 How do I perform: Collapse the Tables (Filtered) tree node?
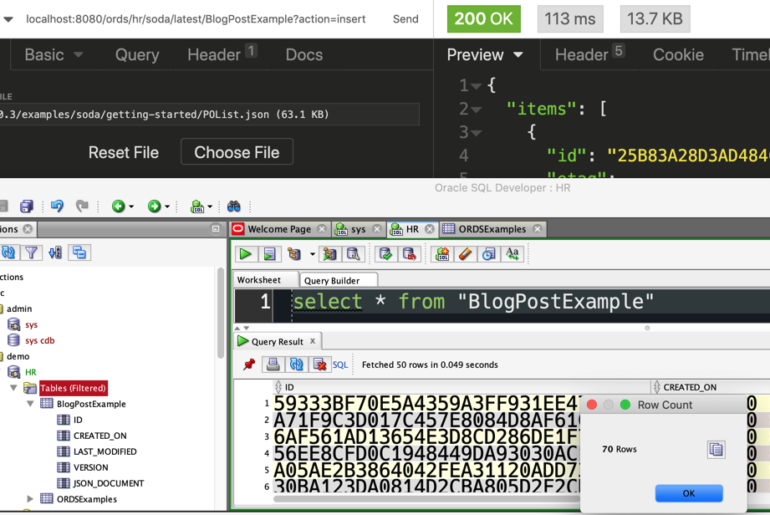tap(14, 388)
